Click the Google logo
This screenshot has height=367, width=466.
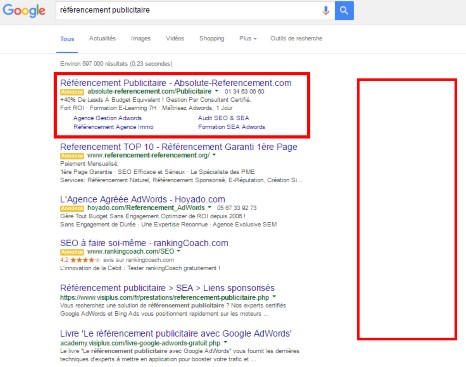(x=24, y=11)
